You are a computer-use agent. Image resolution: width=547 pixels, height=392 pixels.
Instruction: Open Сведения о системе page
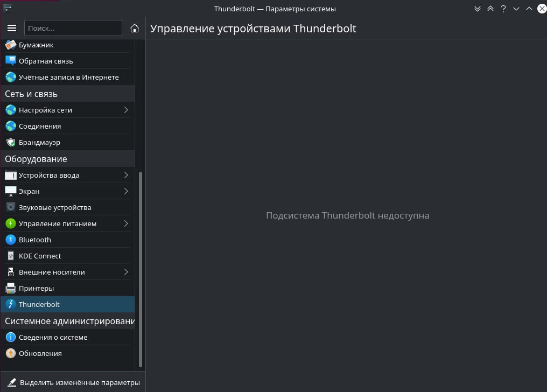pos(68,337)
